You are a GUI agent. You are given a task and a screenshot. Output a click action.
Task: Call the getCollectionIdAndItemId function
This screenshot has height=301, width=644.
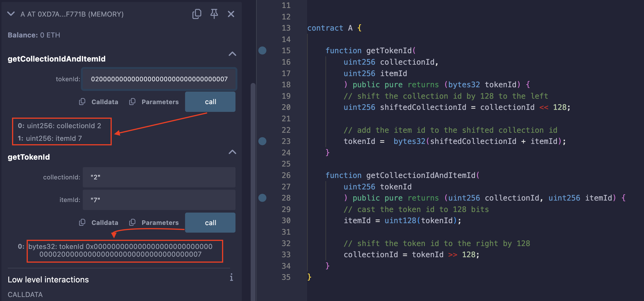pyautogui.click(x=210, y=102)
